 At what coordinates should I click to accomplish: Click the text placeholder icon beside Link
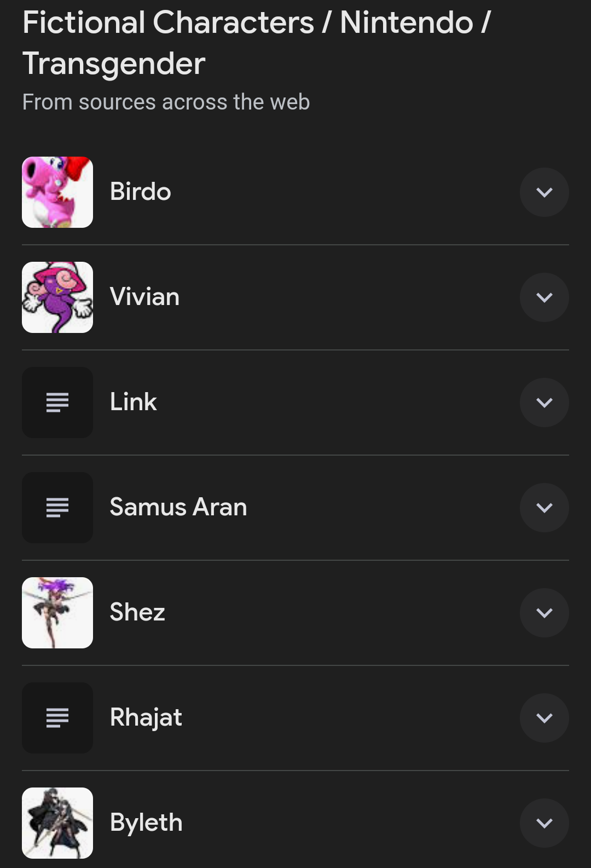57,403
